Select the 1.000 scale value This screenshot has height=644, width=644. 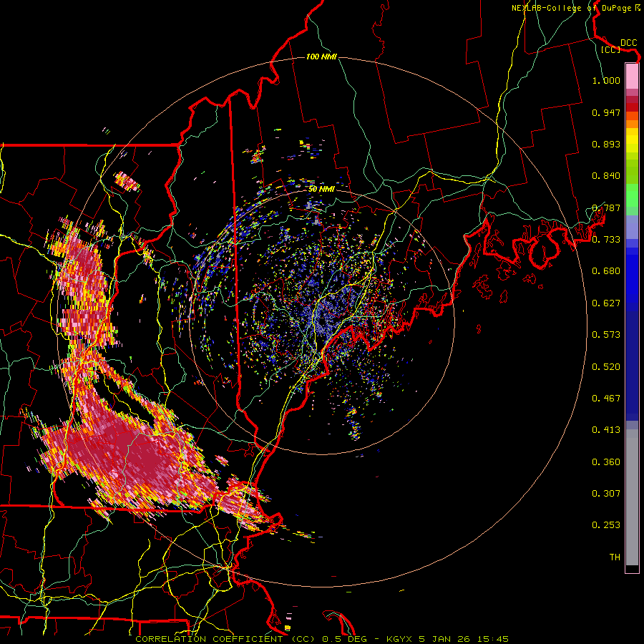tap(606, 80)
